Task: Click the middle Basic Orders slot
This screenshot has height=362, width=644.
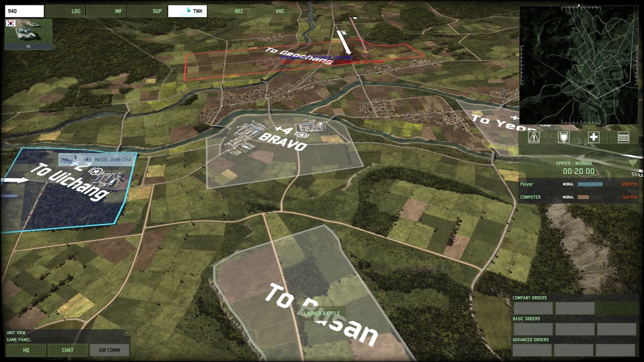Action: (575, 329)
